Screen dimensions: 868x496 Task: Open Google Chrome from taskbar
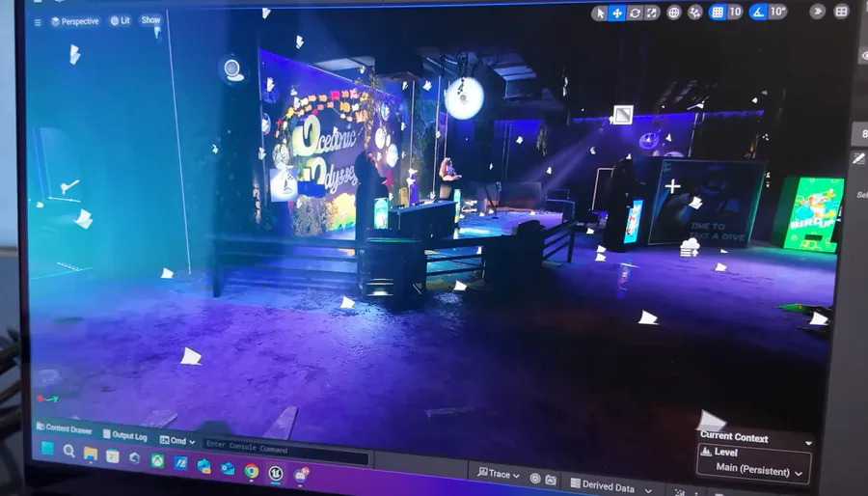252,471
